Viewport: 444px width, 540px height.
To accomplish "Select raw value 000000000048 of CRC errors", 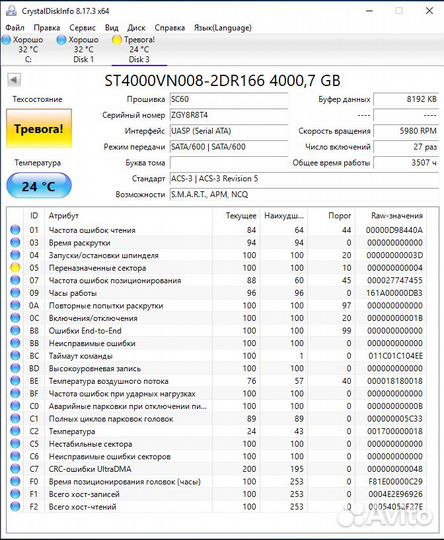I will [x=395, y=469].
